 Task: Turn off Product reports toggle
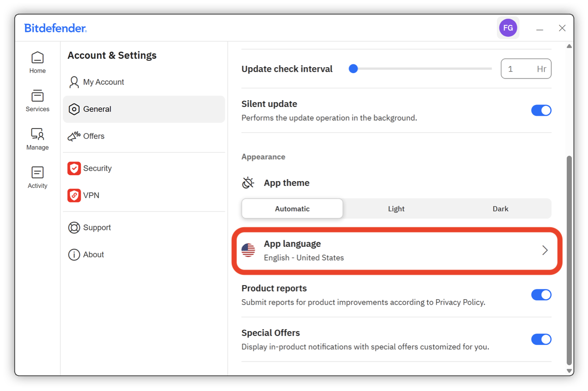(541, 295)
